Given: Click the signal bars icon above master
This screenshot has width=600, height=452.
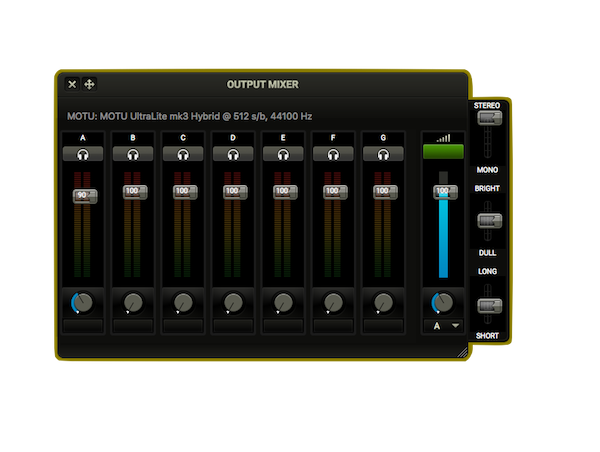Looking at the screenshot, I should (x=443, y=138).
